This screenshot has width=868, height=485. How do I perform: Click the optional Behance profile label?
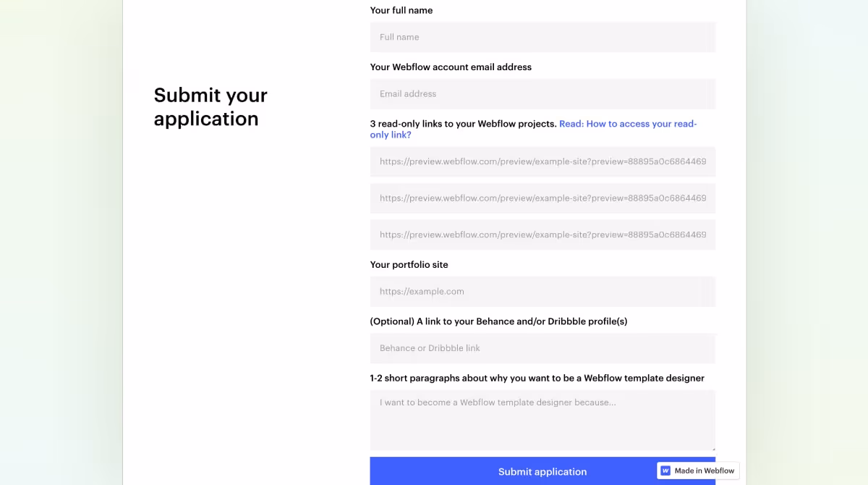pos(498,321)
